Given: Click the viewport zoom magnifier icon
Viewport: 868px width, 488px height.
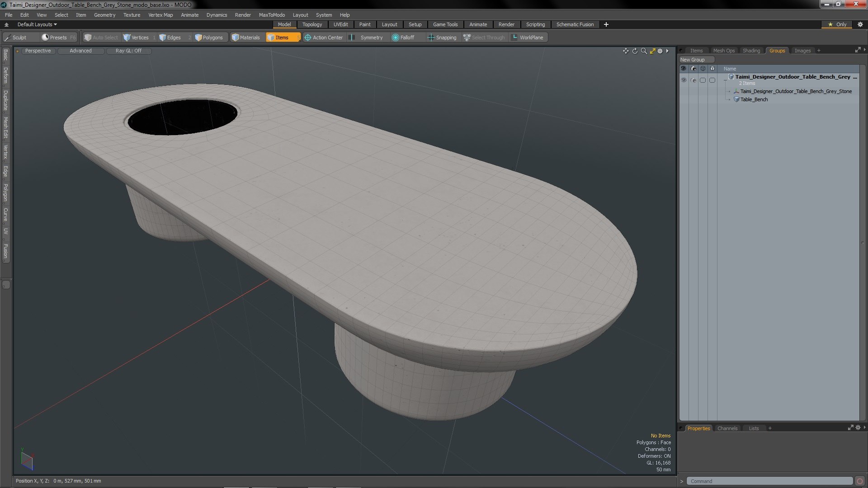Looking at the screenshot, I should (x=644, y=51).
